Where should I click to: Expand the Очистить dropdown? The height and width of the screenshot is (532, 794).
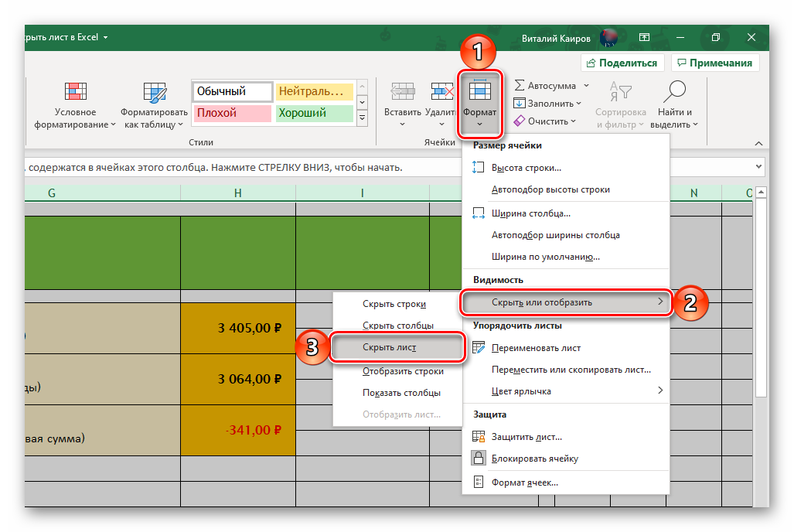574,121
